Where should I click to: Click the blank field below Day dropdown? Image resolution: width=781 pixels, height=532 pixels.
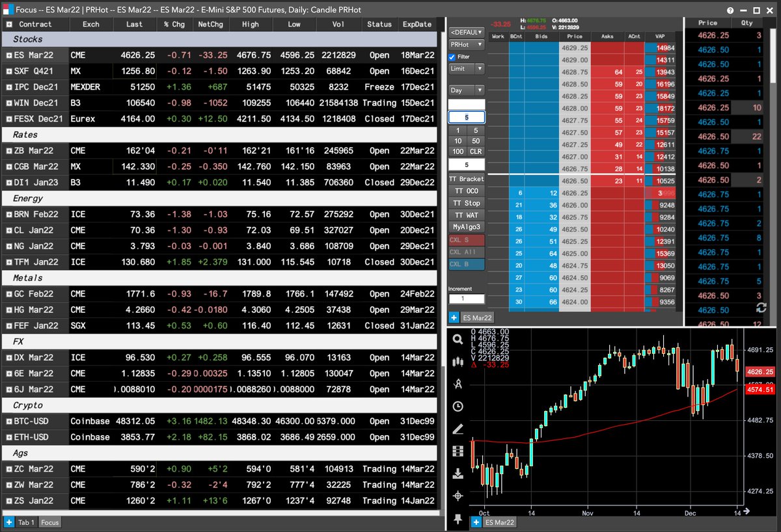[x=467, y=104]
